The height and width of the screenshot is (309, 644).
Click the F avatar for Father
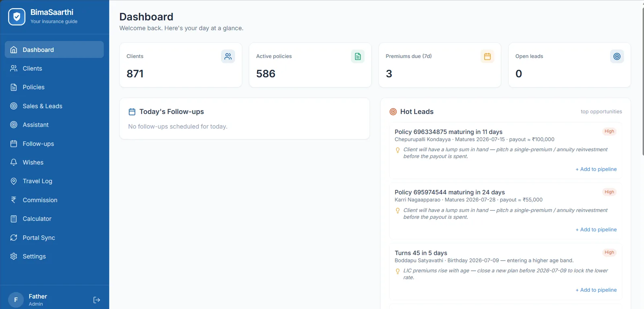click(16, 300)
